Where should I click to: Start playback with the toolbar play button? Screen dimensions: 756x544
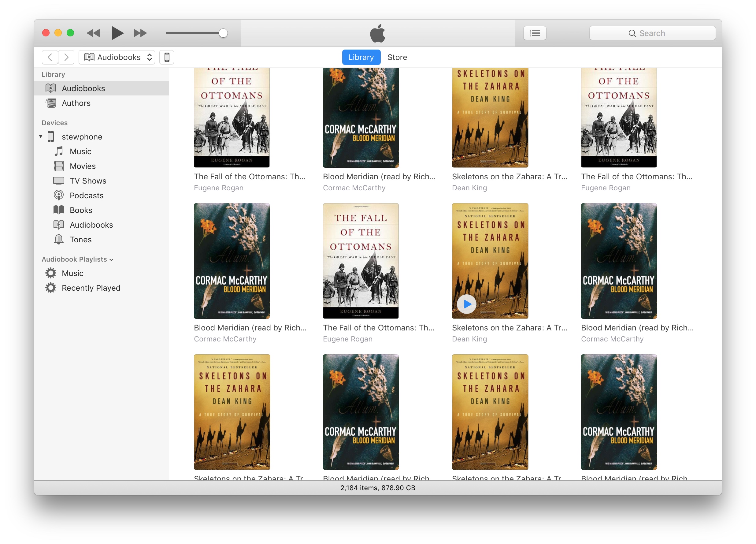(x=117, y=33)
